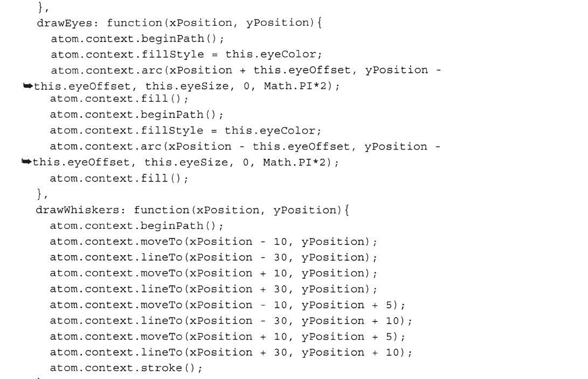Click the first atom.context.beginPath() line
Viewport: 588px width, 379px height.
[137, 39]
